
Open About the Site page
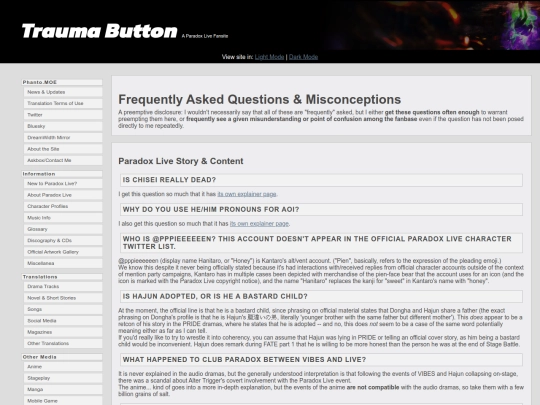(x=63, y=149)
